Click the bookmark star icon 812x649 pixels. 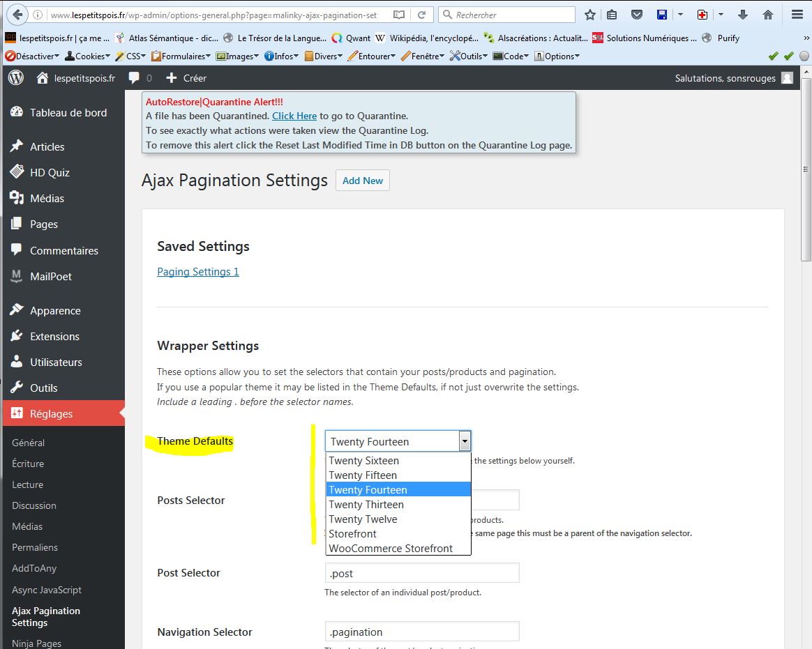[590, 15]
